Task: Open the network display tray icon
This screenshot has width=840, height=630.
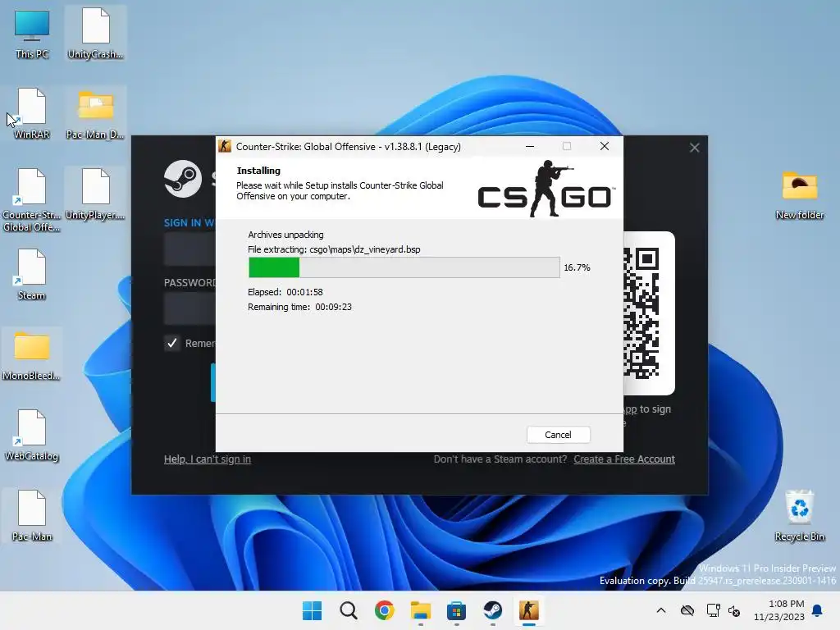Action: coord(713,610)
